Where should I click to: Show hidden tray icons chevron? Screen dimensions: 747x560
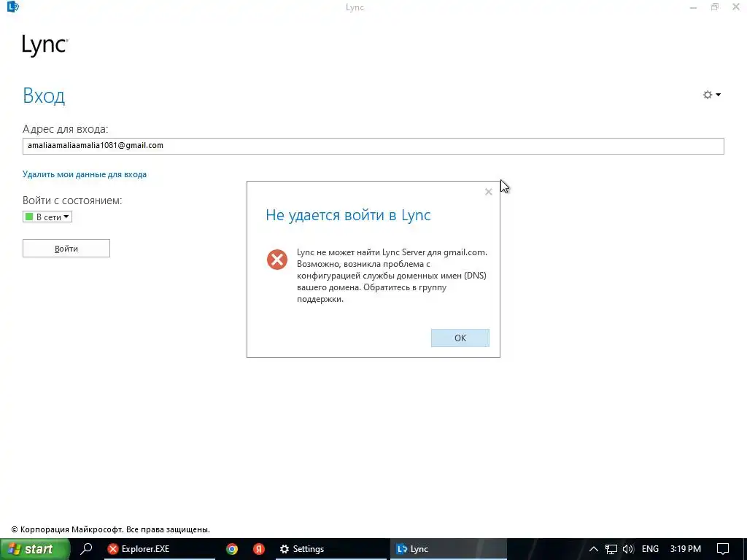[x=593, y=549]
